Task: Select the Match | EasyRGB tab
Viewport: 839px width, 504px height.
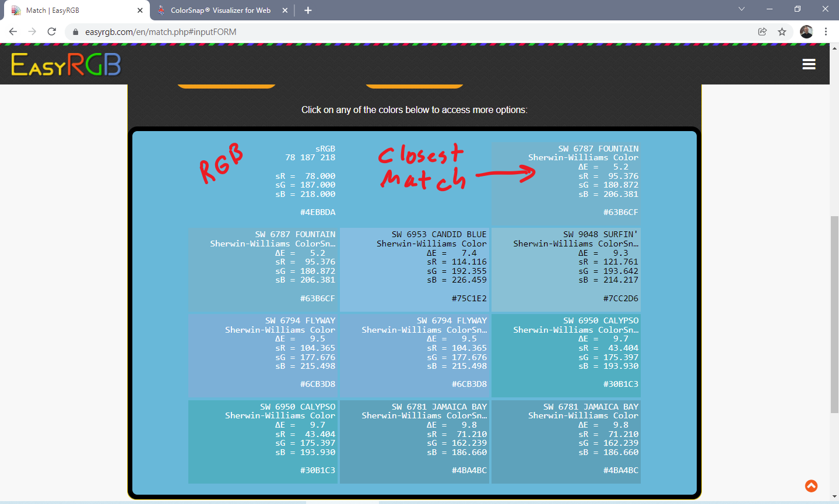Action: [77, 10]
